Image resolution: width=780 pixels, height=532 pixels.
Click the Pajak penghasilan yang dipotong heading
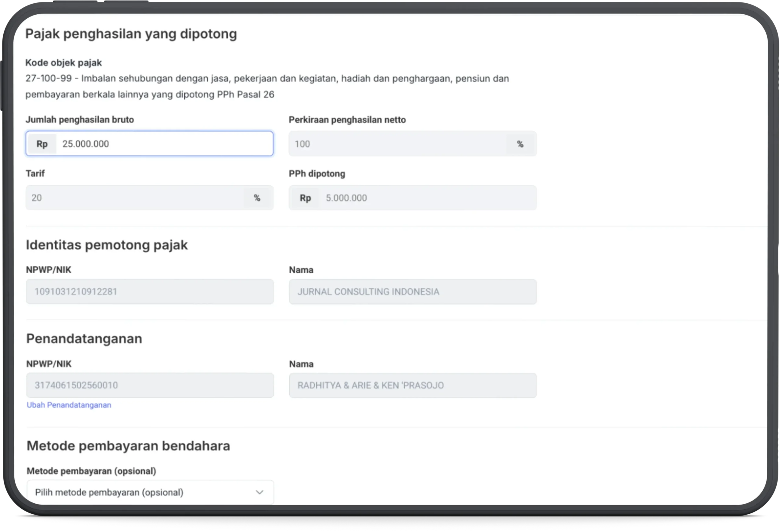(131, 34)
